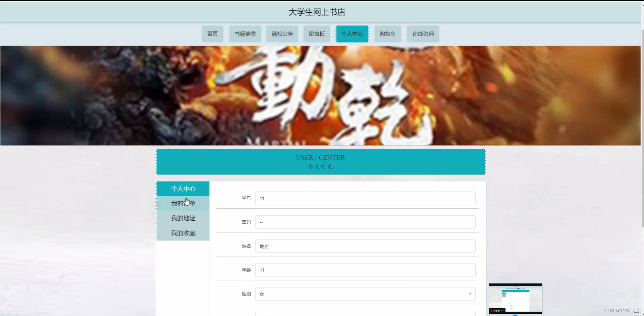The height and width of the screenshot is (316, 644).
Task: Click the 00:04:45 timestamp overlay
Action: [497, 311]
